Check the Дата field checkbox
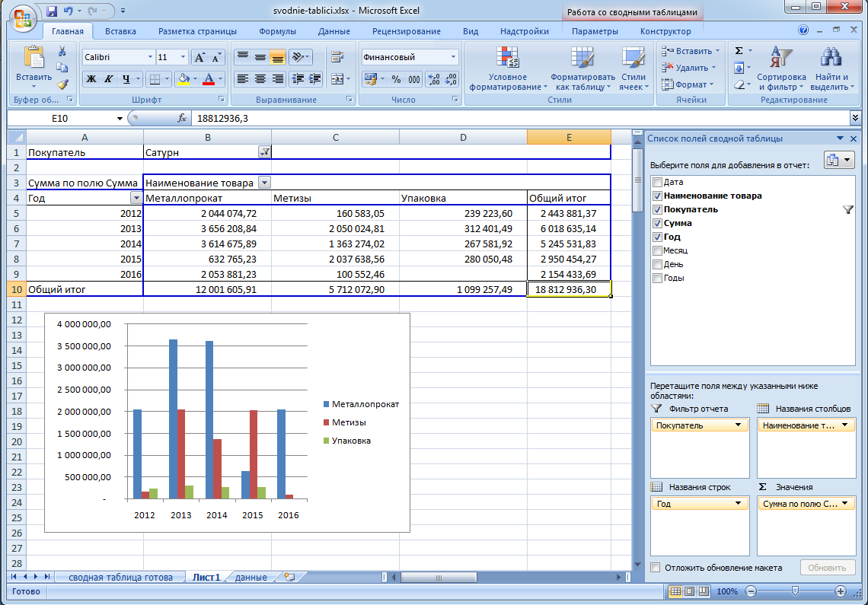 (658, 182)
